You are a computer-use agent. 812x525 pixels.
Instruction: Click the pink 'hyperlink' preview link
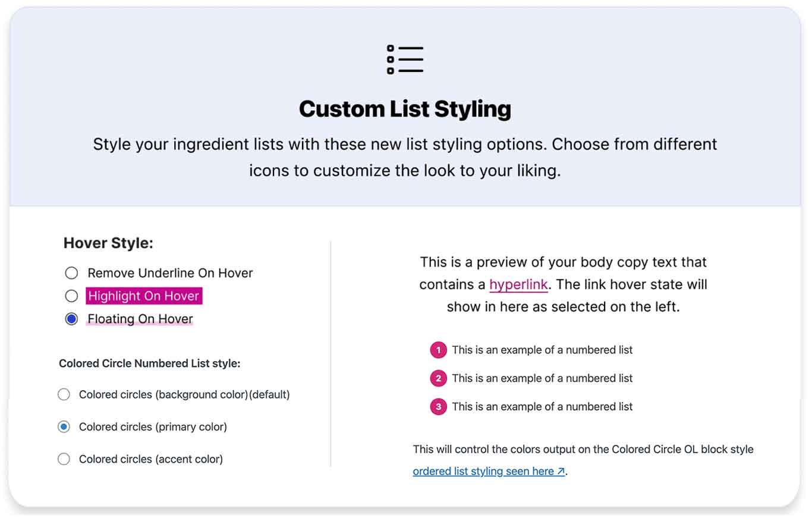point(518,284)
